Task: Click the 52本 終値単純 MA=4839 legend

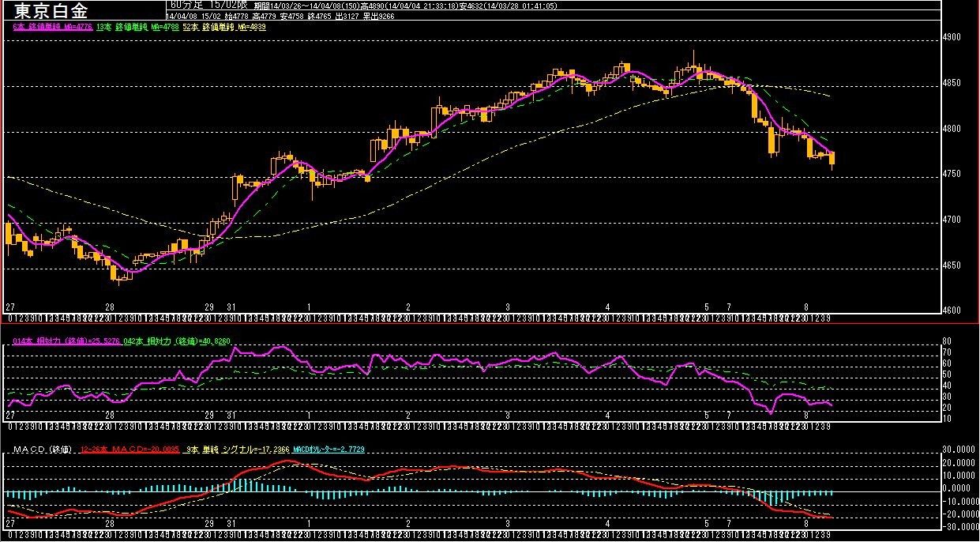Action: [223, 27]
